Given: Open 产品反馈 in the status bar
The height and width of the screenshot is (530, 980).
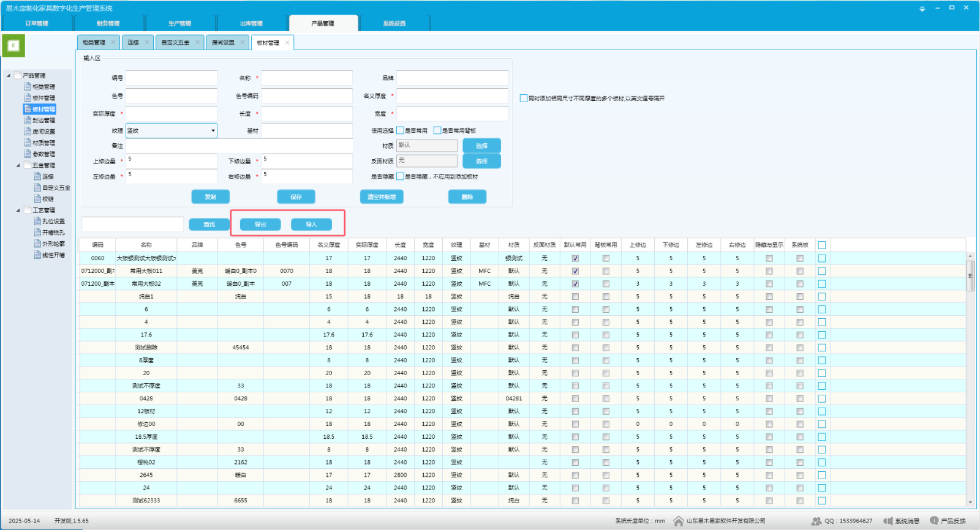Looking at the screenshot, I should point(947,521).
